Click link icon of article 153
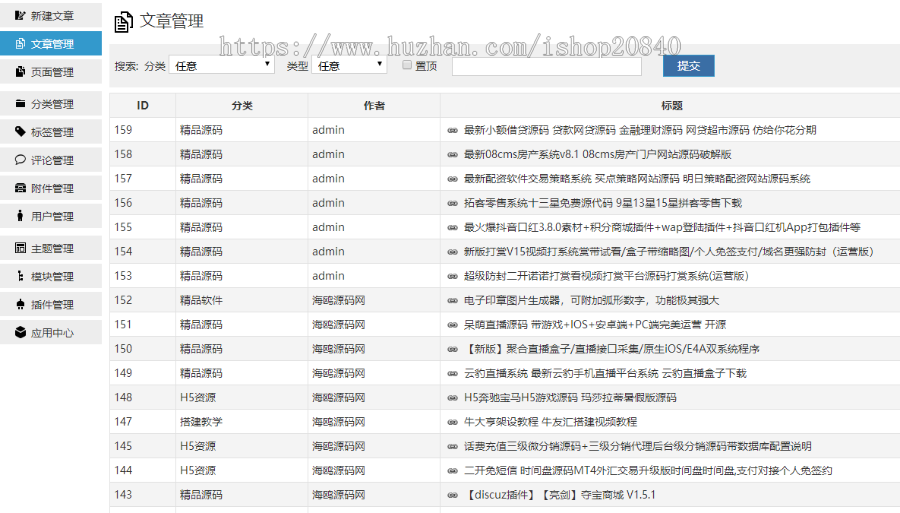Image resolution: width=900 pixels, height=513 pixels. (452, 276)
